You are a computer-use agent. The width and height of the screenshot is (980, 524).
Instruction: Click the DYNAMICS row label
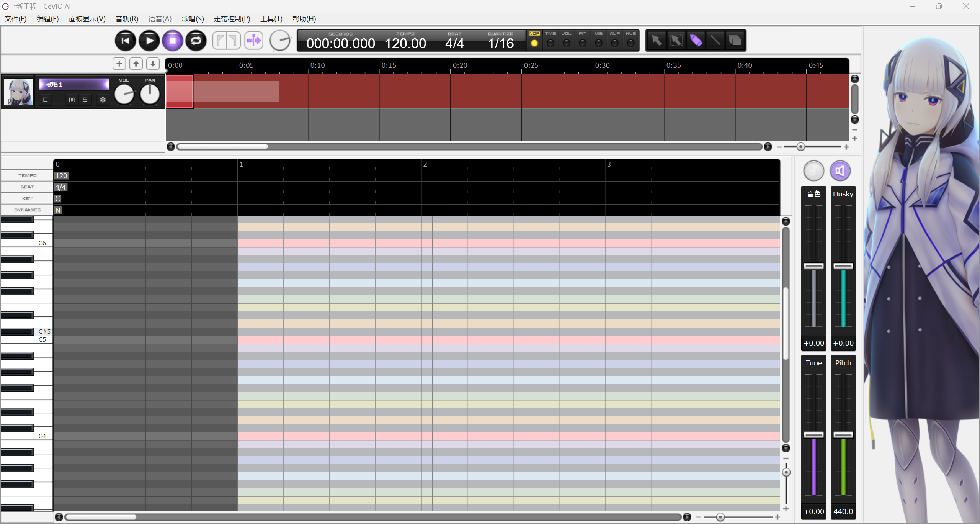pyautogui.click(x=27, y=210)
